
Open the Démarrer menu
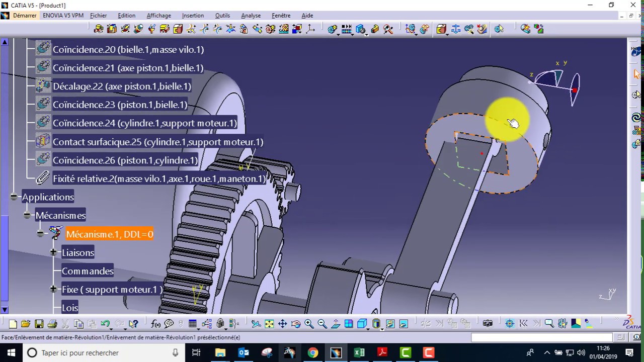(25, 16)
